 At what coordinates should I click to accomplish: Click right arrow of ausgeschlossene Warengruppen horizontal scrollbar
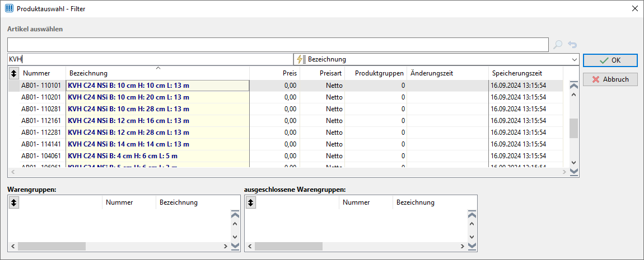(462, 246)
